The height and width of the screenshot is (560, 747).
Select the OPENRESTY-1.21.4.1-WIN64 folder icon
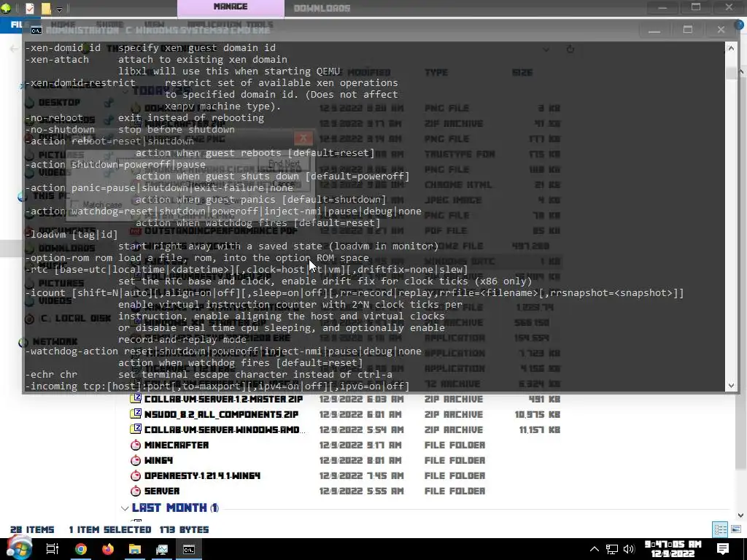coord(136,475)
